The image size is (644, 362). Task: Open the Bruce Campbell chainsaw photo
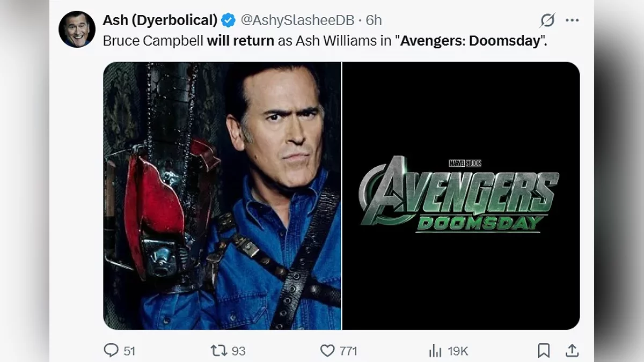click(x=222, y=196)
